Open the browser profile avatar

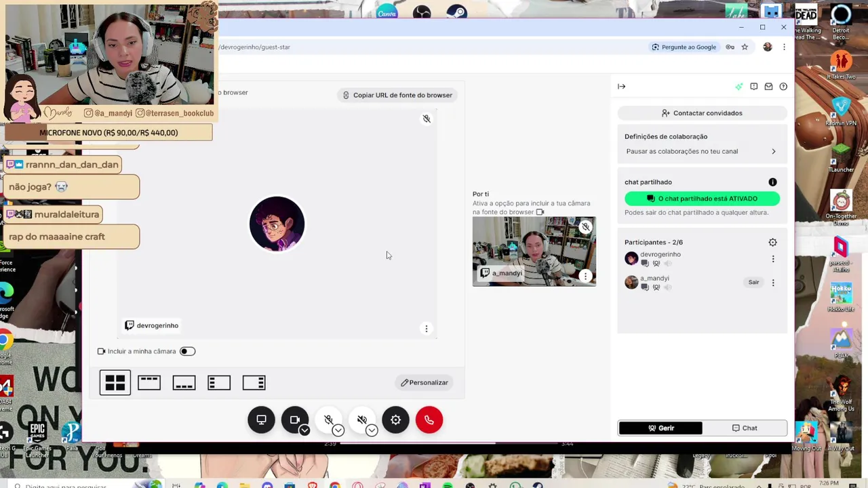pos(768,47)
